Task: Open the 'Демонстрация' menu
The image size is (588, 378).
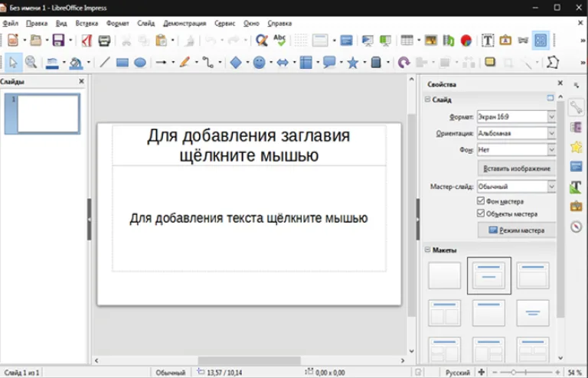Action: (185, 23)
